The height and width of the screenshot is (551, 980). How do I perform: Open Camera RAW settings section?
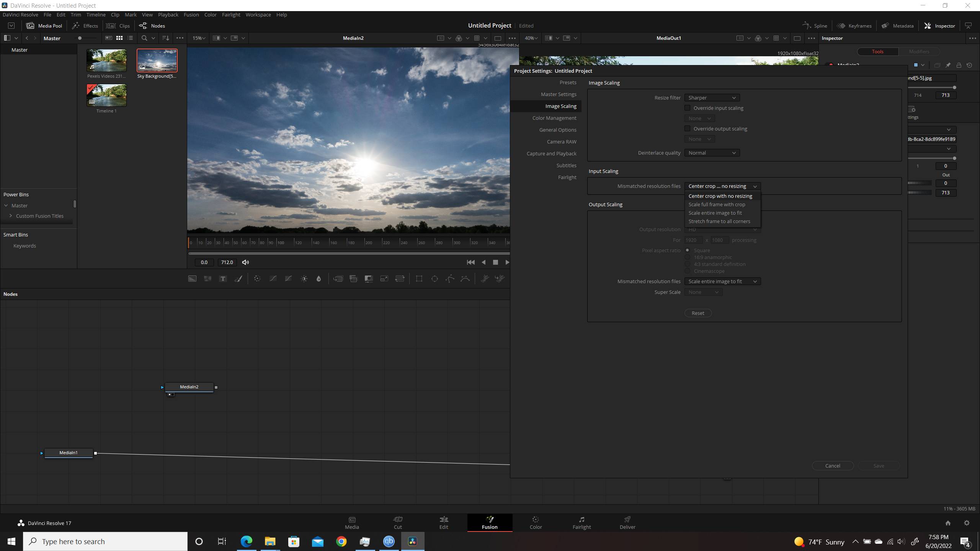click(562, 142)
